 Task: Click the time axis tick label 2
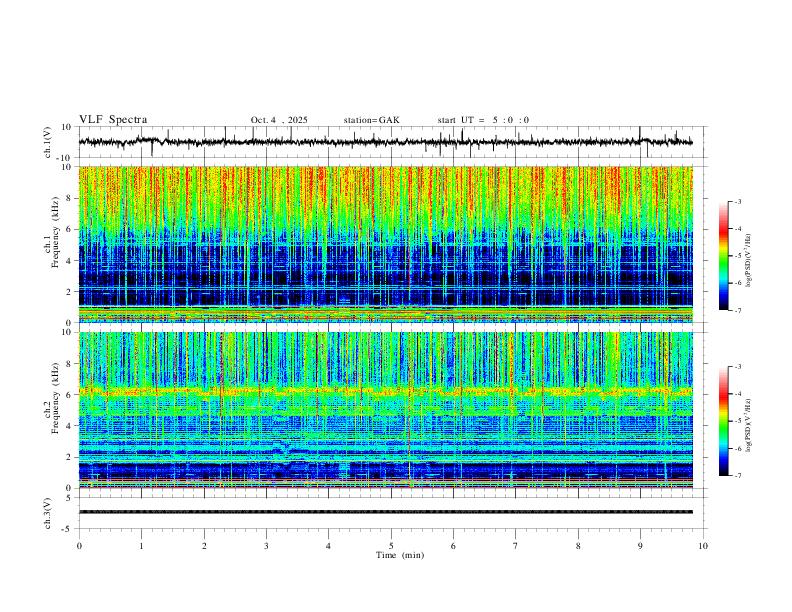[x=204, y=546]
